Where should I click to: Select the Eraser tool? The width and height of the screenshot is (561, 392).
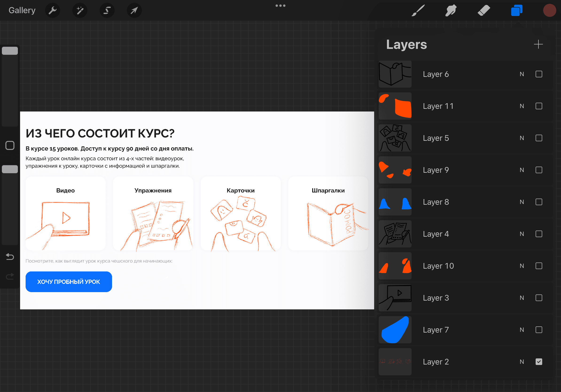[484, 11]
